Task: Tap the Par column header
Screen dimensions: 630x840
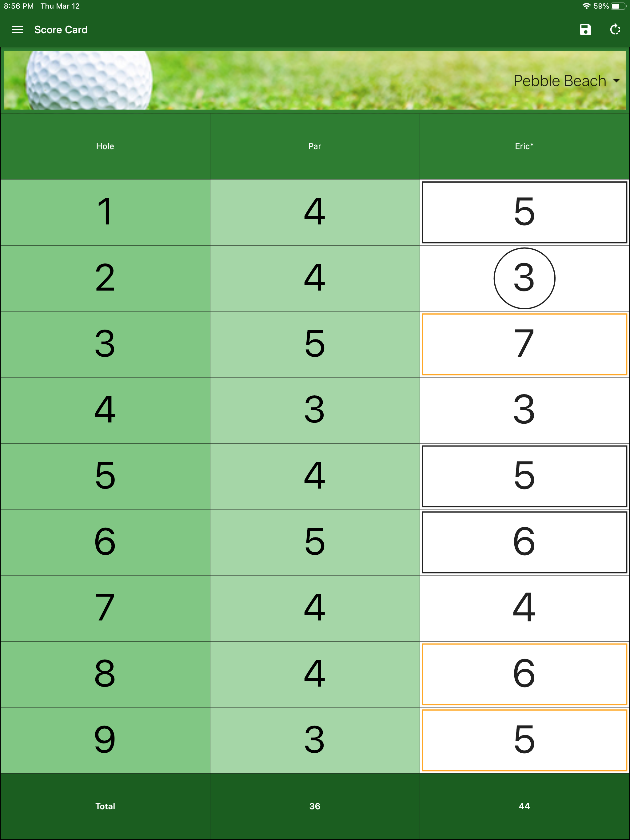Action: click(x=315, y=146)
